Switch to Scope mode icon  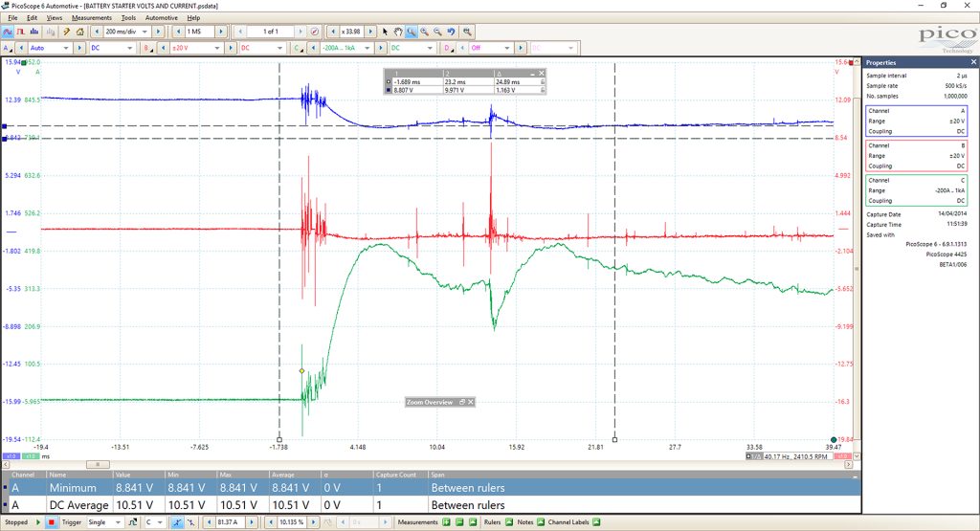[x=8, y=32]
